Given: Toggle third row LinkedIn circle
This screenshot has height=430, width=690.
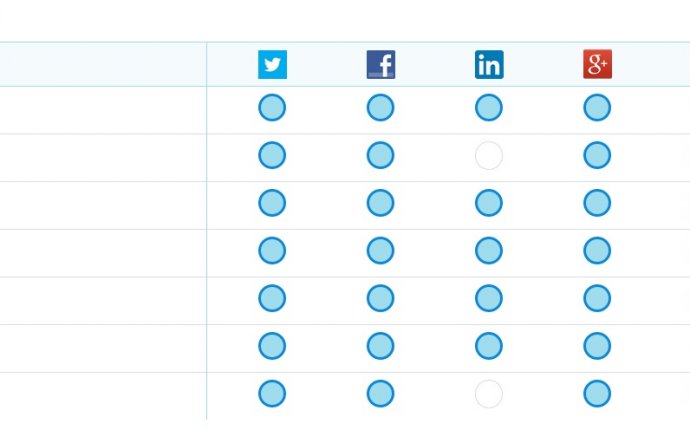Looking at the screenshot, I should coord(488,203).
